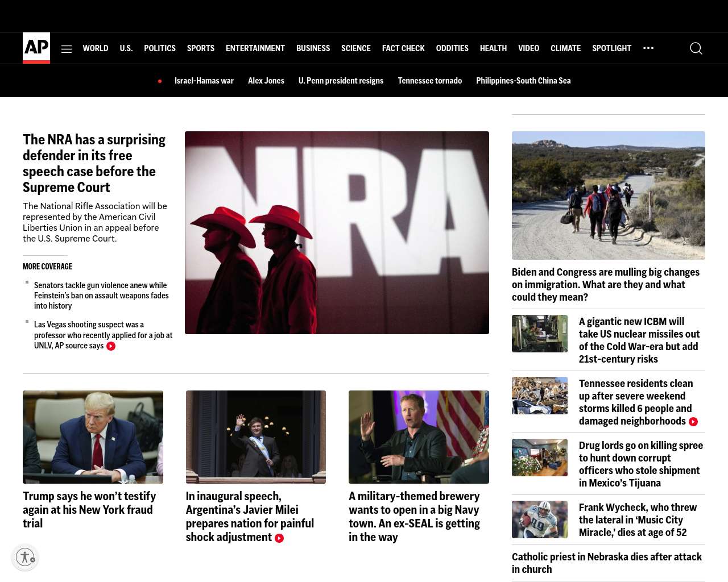Click the More Coverage label
This screenshot has width=728, height=582.
(48, 267)
